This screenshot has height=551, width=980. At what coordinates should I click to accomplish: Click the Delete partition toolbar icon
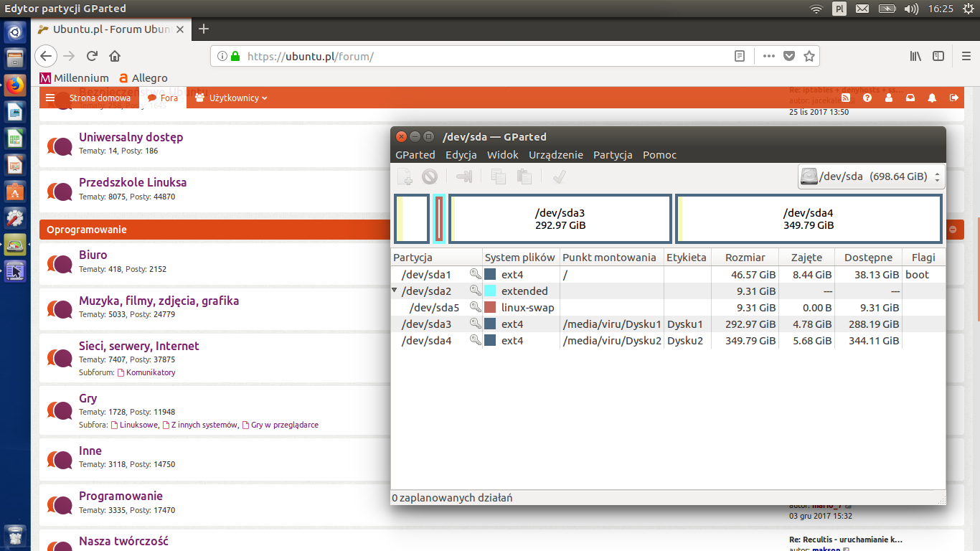pos(430,176)
